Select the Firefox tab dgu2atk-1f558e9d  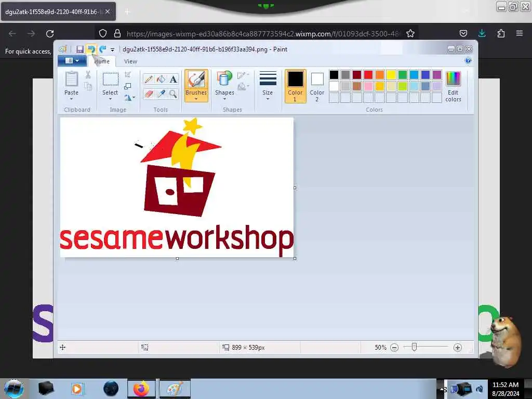click(x=58, y=11)
